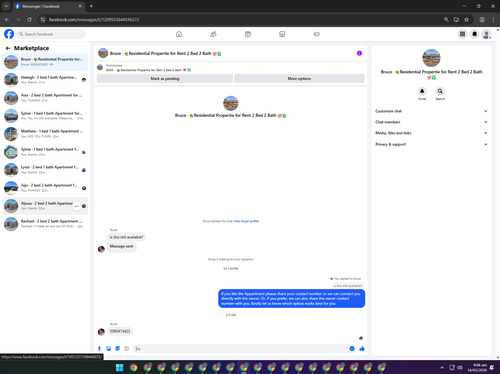Open the account profile menu
Image resolution: width=500 pixels, height=374 pixels.
click(x=487, y=34)
